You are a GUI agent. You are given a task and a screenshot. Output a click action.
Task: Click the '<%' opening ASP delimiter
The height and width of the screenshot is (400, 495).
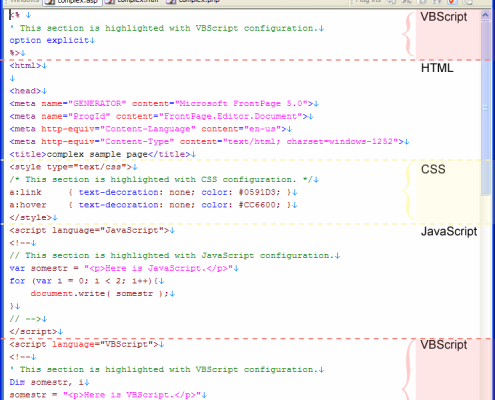tap(14, 15)
